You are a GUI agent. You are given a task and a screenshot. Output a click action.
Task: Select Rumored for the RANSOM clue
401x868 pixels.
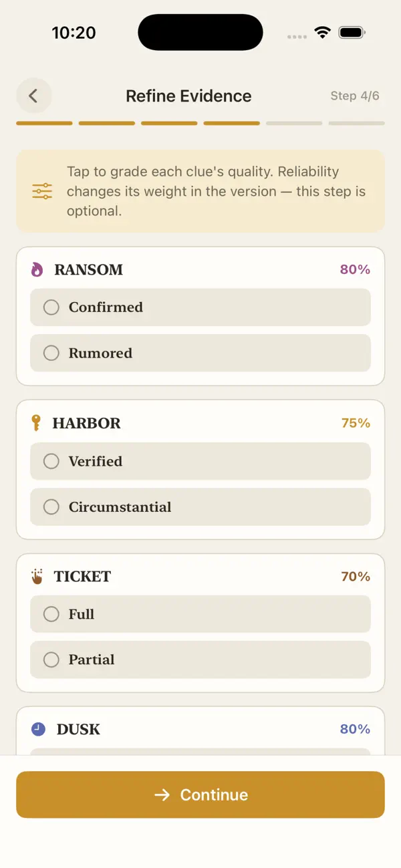[x=200, y=353]
